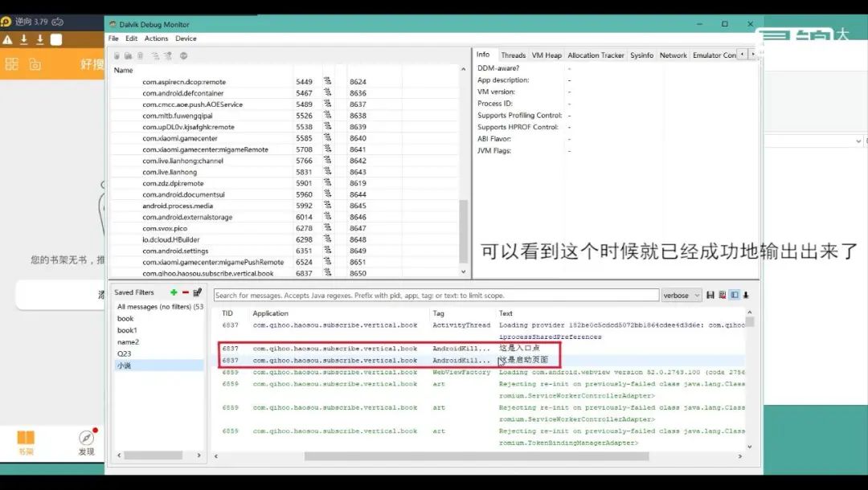Toggle scroll lock arrow icon in logcat

click(x=746, y=296)
